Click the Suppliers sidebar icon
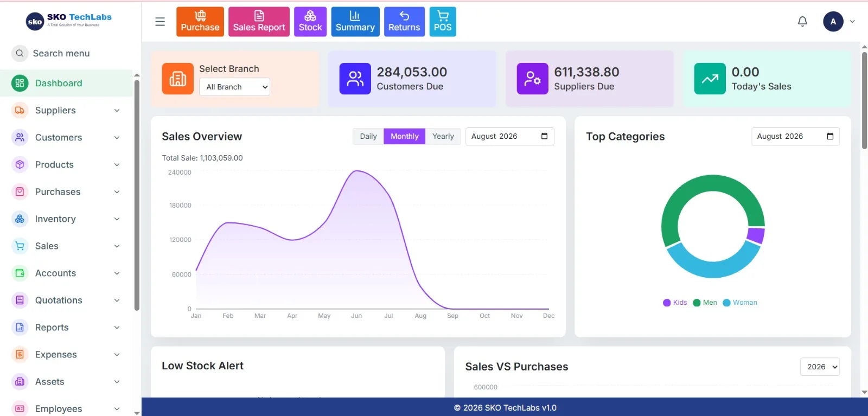 20,110
